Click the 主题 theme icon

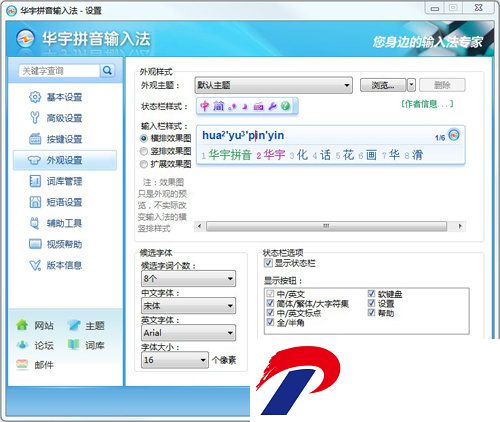click(74, 325)
